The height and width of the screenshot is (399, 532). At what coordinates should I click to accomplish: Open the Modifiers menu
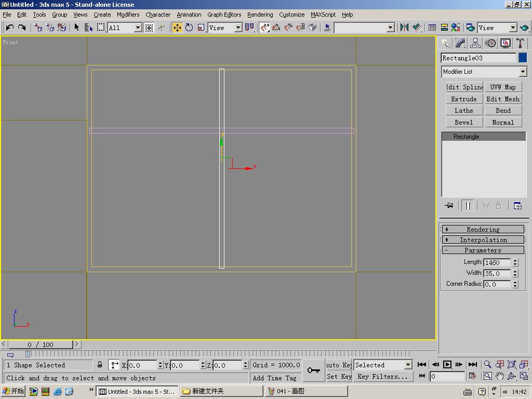coord(128,15)
